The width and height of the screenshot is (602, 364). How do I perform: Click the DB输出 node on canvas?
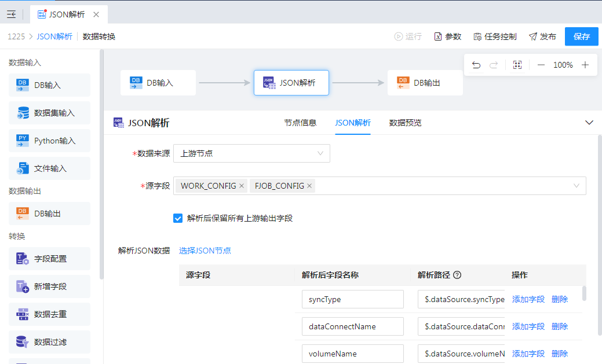click(x=425, y=83)
